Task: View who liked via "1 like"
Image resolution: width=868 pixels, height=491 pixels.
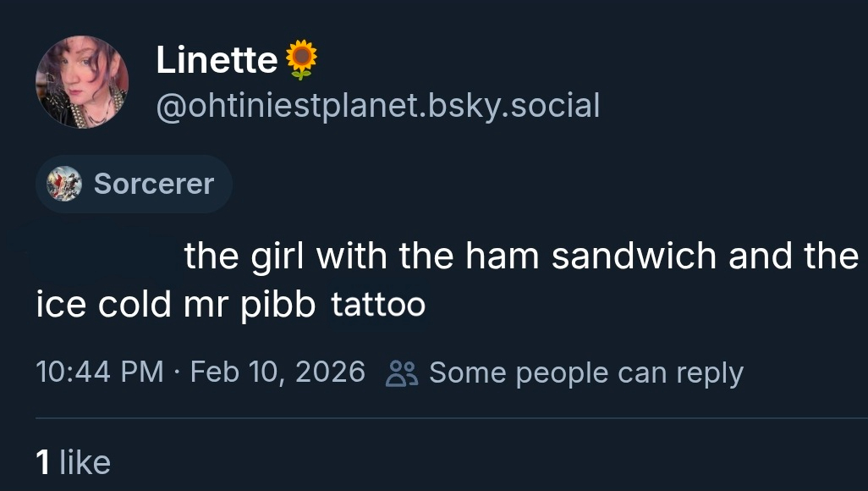Action: click(x=74, y=462)
